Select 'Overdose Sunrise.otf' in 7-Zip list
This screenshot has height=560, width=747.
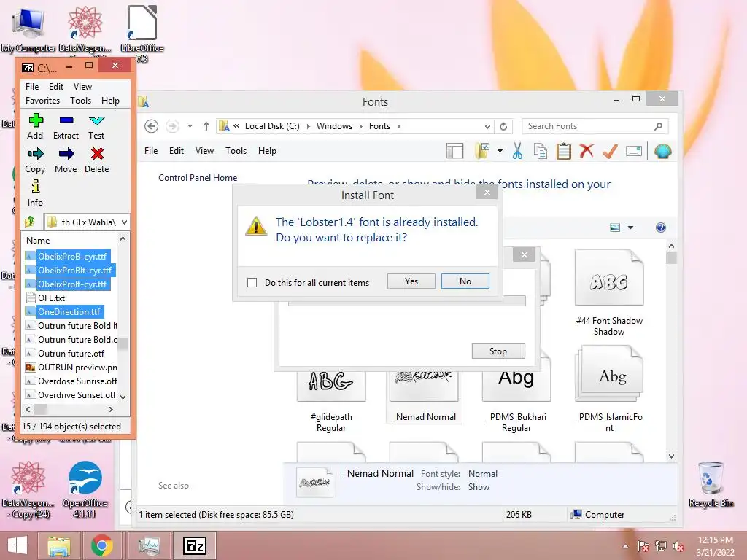tap(71, 381)
